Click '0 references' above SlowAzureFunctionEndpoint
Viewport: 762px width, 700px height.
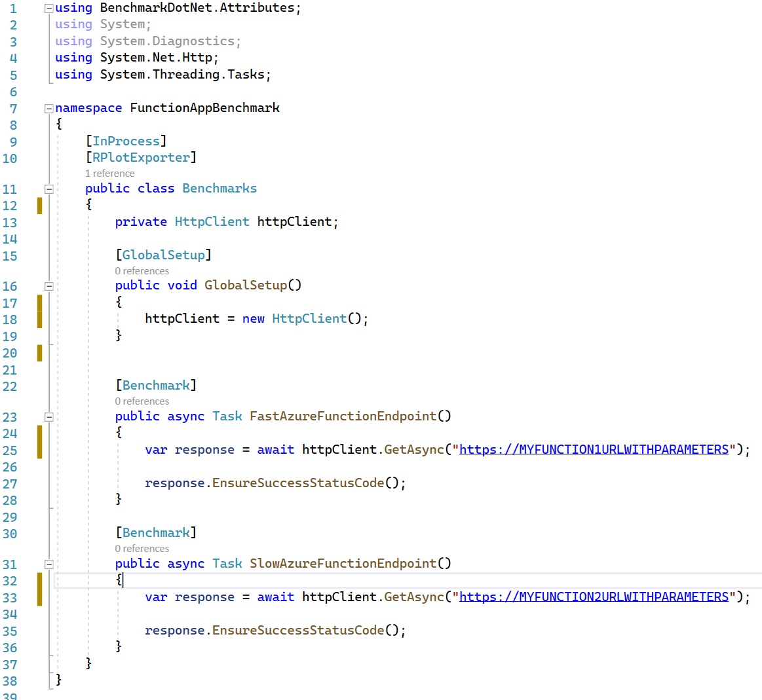coord(142,549)
